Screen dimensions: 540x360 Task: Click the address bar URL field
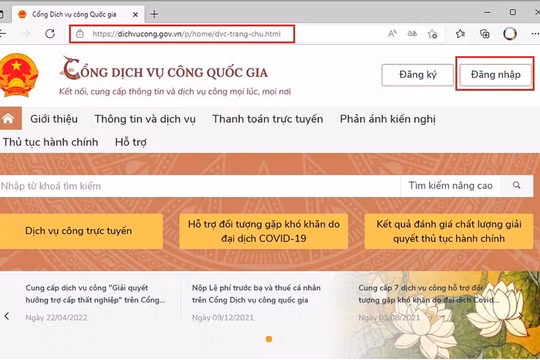(182, 34)
